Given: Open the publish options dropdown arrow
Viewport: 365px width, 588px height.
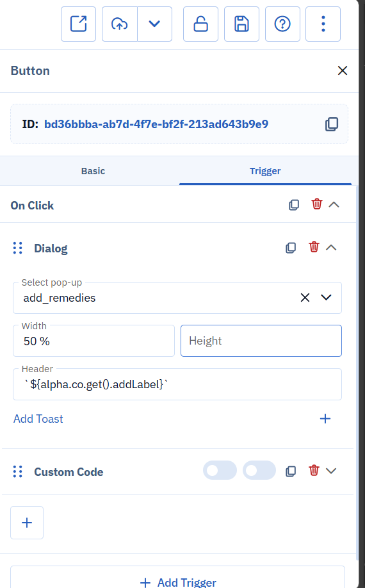Looking at the screenshot, I should point(154,24).
